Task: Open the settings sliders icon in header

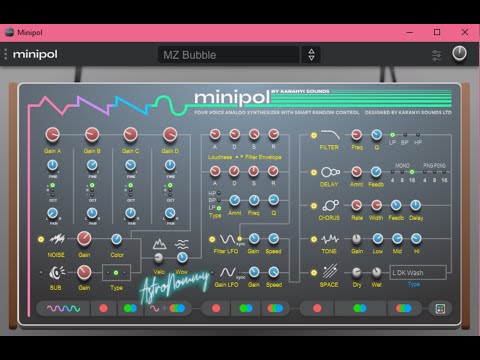Action: click(x=437, y=55)
